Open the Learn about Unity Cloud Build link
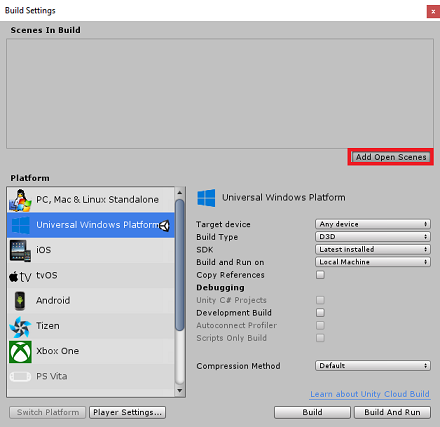Screen dimensions: 440x427 pyautogui.click(x=370, y=394)
